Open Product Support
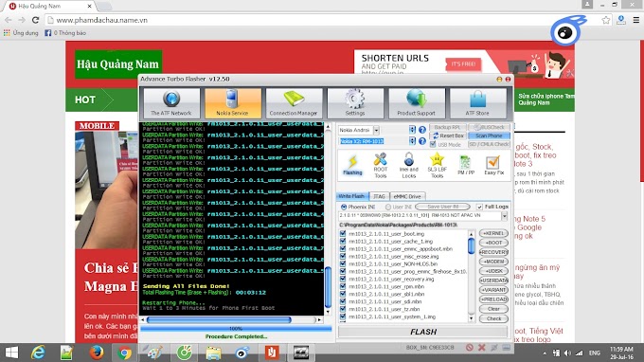Viewport: 644px width, 362px height. click(417, 102)
